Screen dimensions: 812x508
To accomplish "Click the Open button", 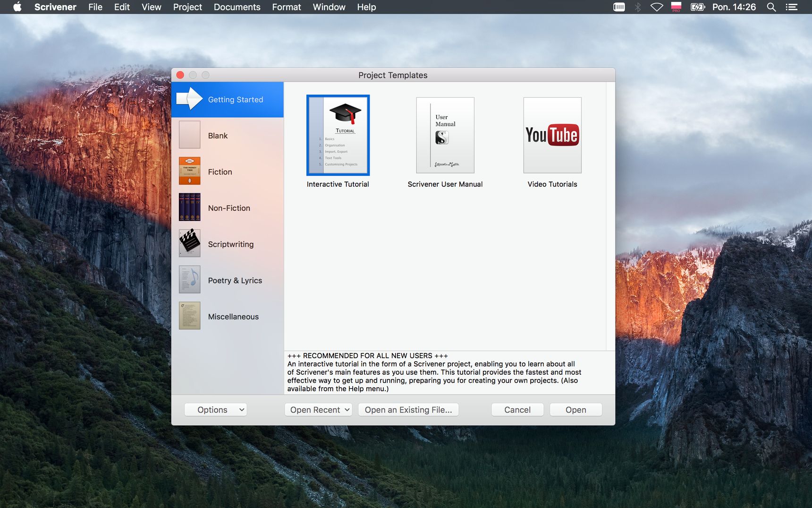I will click(576, 410).
